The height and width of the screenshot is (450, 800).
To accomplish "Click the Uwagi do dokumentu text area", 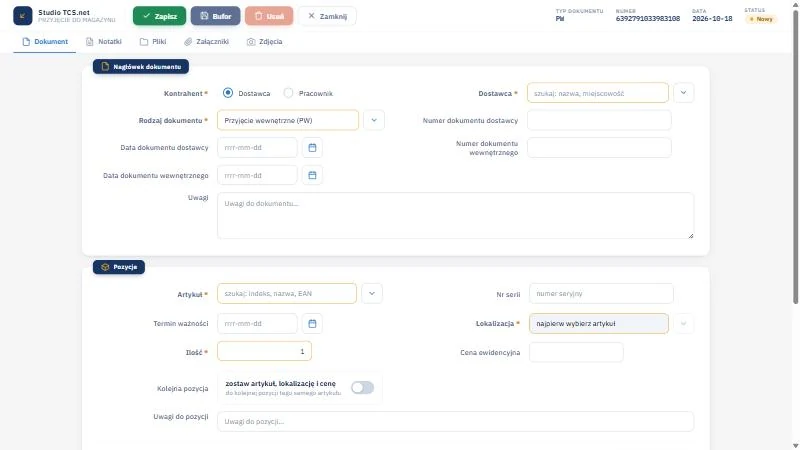I will [456, 215].
